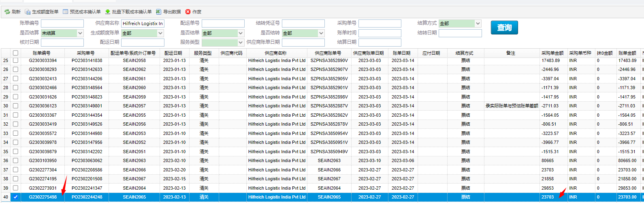Check the checkbox for row 25
The image size is (644, 203).
click(x=15, y=60)
